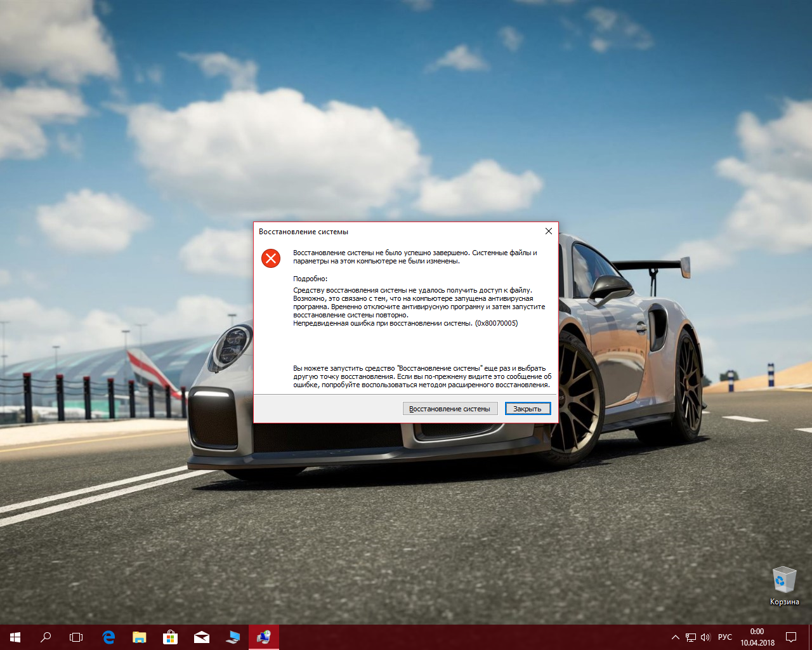Image resolution: width=812 pixels, height=650 pixels.
Task: Open the Action Center notifications icon
Action: 791,637
